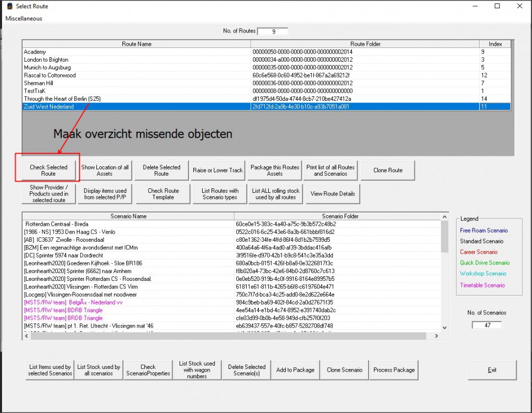Open the Miscellaneous menu
Image resolution: width=532 pixels, height=413 pixels.
click(x=24, y=18)
